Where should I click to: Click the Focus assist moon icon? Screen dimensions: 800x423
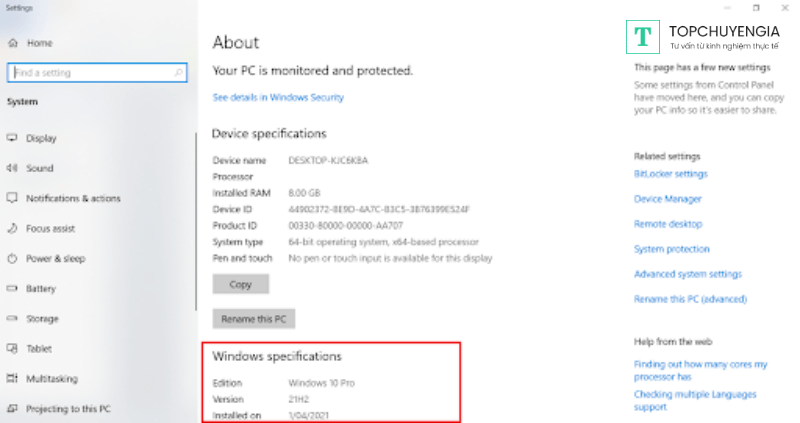(13, 228)
